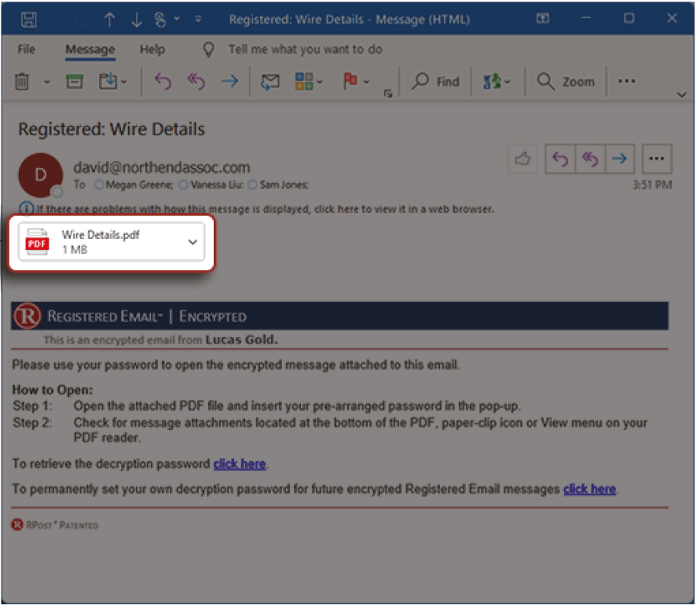Click the Reply All ribbon icon
Screen dimensions: 700x609
(196, 81)
